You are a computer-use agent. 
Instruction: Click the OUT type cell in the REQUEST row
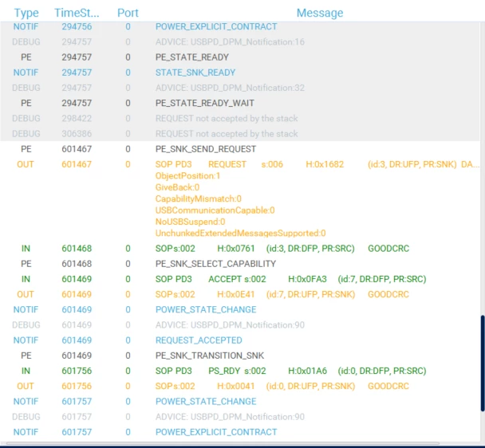coord(26,164)
